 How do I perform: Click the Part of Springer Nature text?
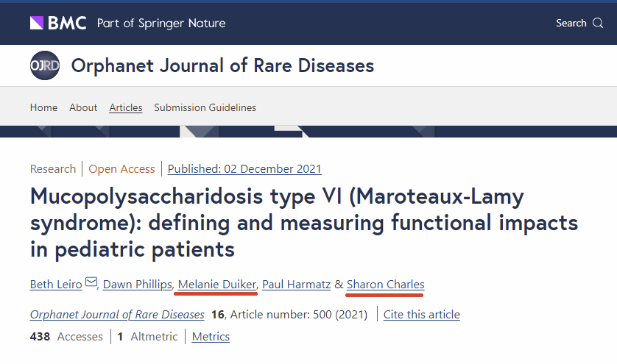[161, 24]
